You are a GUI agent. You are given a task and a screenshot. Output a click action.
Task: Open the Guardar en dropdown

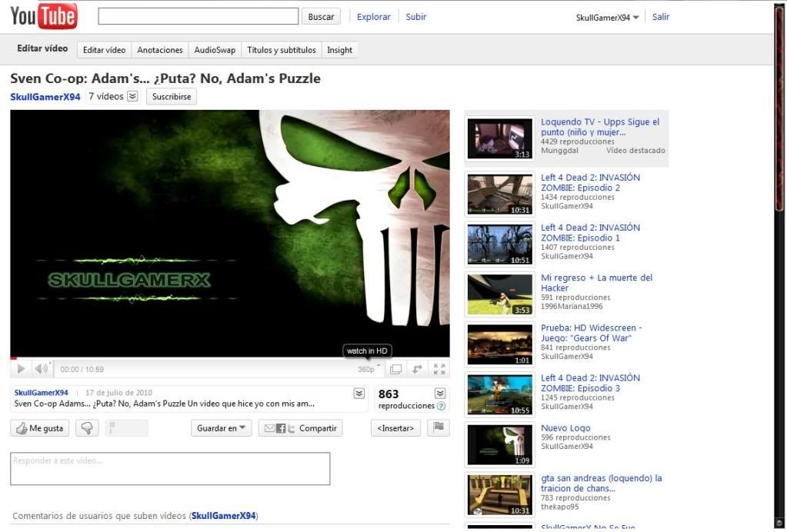pos(221,428)
